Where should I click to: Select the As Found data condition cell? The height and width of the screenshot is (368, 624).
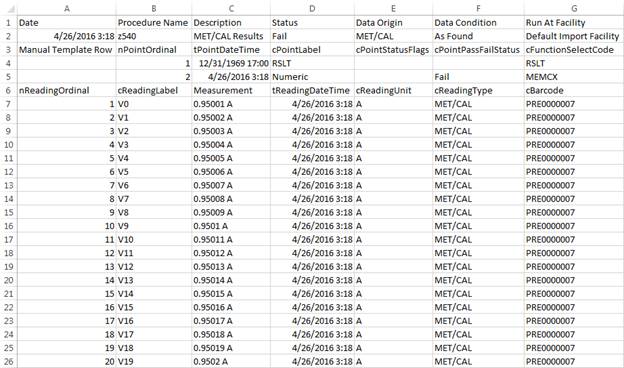click(478, 36)
